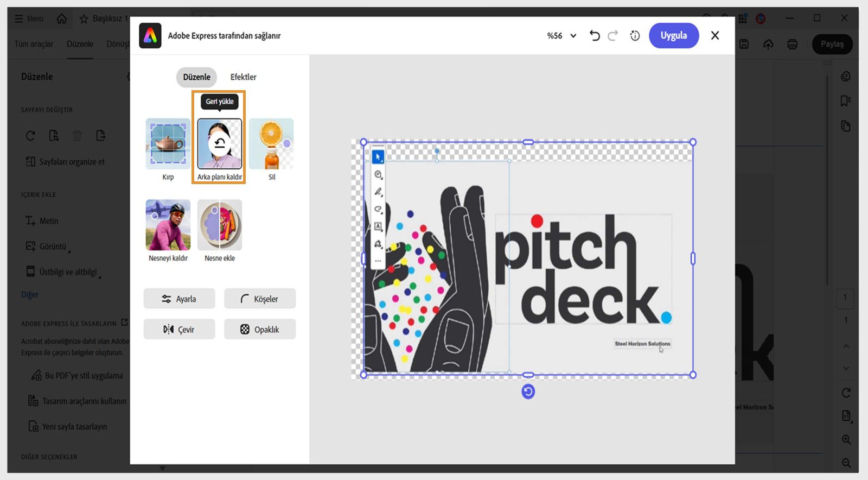Open Düzenle tab in Acrobat toolbar
The width and height of the screenshot is (868, 480).
pos(80,44)
